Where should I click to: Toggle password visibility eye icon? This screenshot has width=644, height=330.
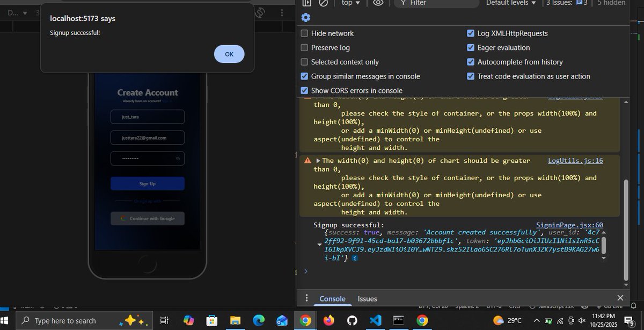pyautogui.click(x=178, y=159)
